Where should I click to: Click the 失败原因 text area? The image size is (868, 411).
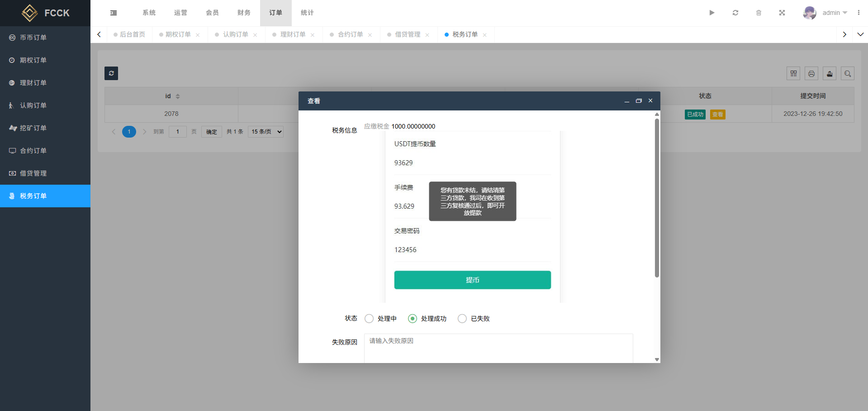click(498, 348)
